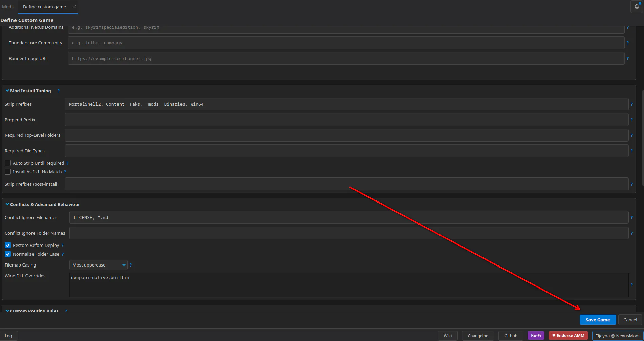Image resolution: width=644 pixels, height=341 pixels.
Task: Open help for Banner Image URL
Action: pyautogui.click(x=627, y=59)
